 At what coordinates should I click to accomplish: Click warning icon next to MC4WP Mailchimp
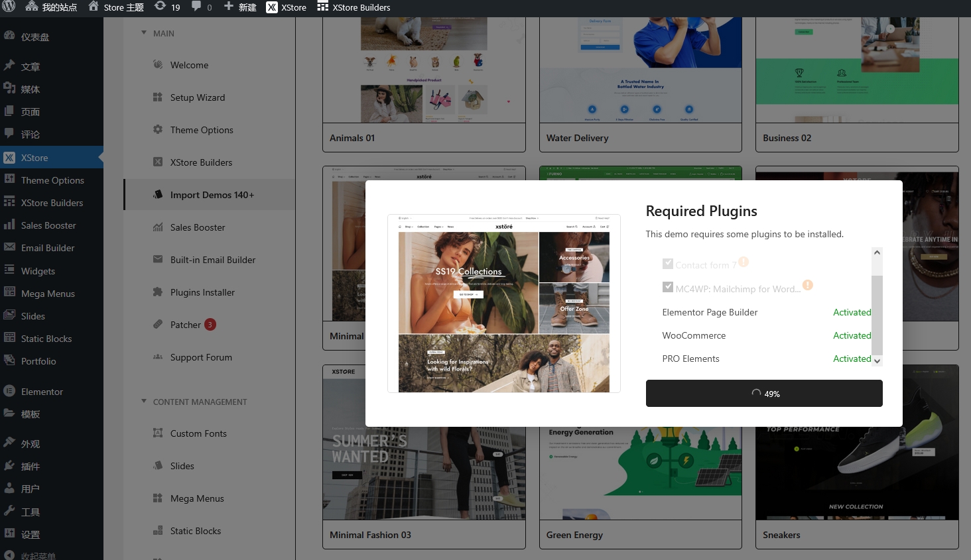[x=807, y=285]
